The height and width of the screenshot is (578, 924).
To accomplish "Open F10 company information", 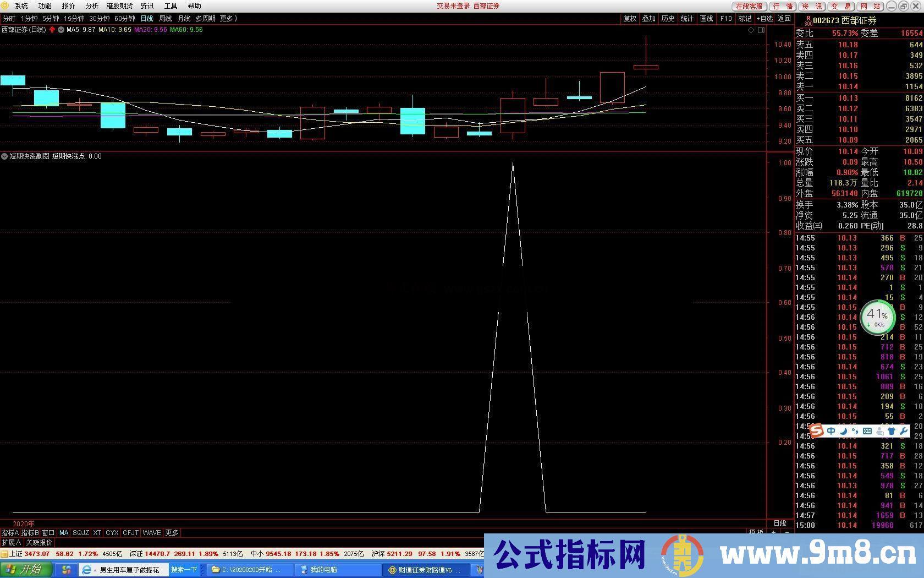I will 725,18.
